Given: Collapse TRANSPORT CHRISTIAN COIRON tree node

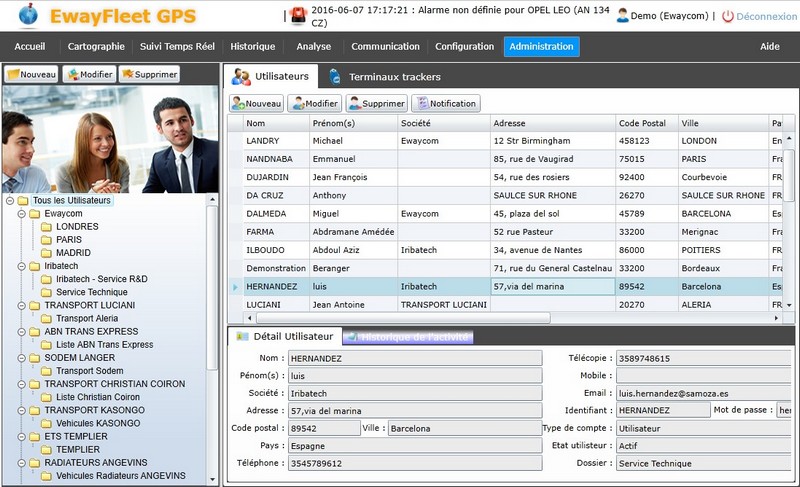Looking at the screenshot, I should (x=21, y=385).
